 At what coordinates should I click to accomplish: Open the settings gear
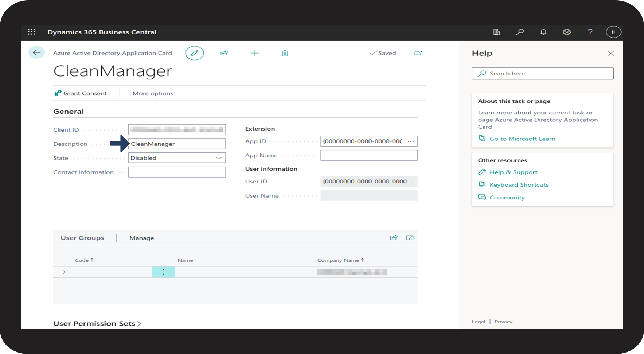(567, 32)
